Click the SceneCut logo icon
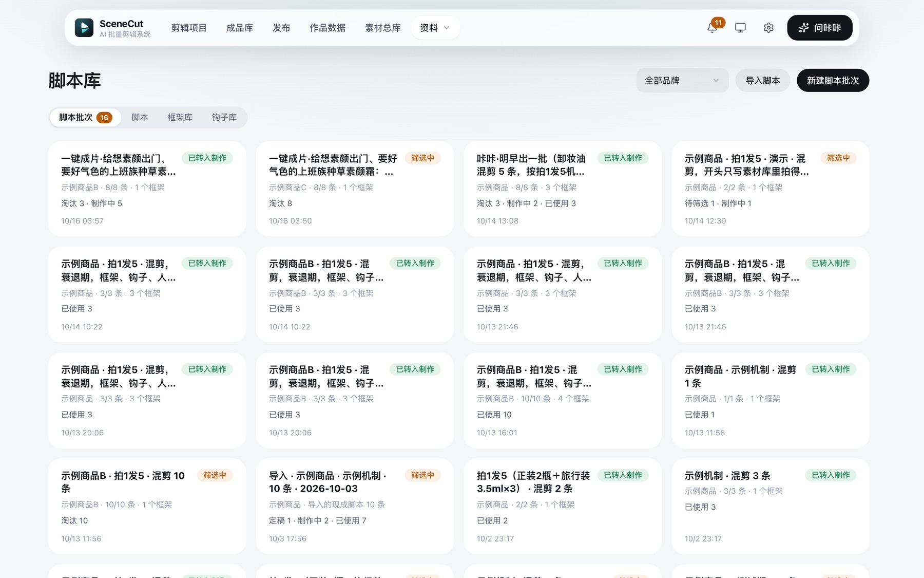 (x=84, y=28)
